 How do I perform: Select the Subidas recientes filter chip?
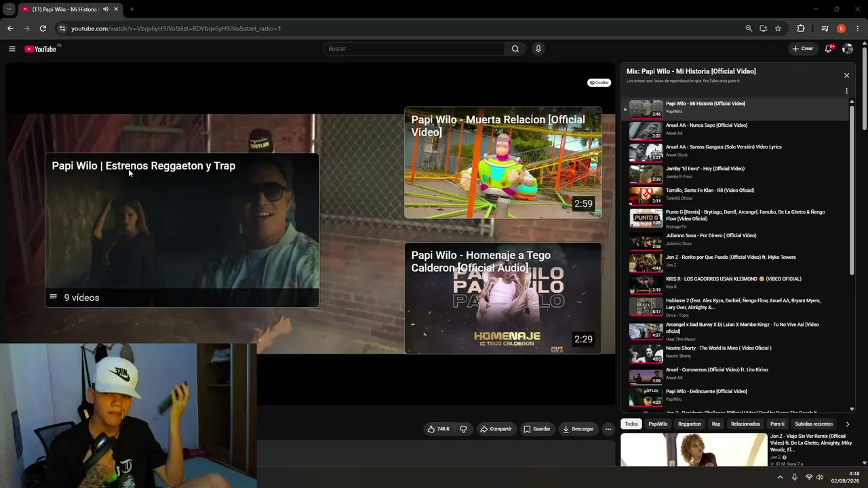tap(814, 424)
